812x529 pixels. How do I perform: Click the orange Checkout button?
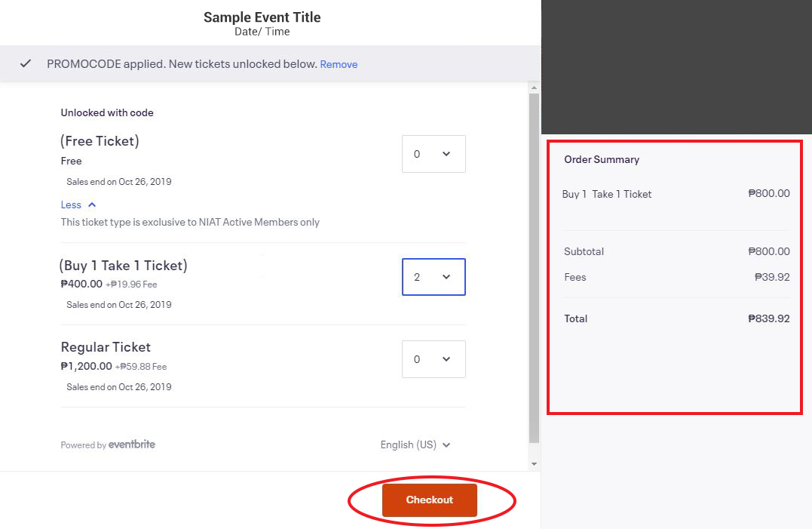pos(429,500)
